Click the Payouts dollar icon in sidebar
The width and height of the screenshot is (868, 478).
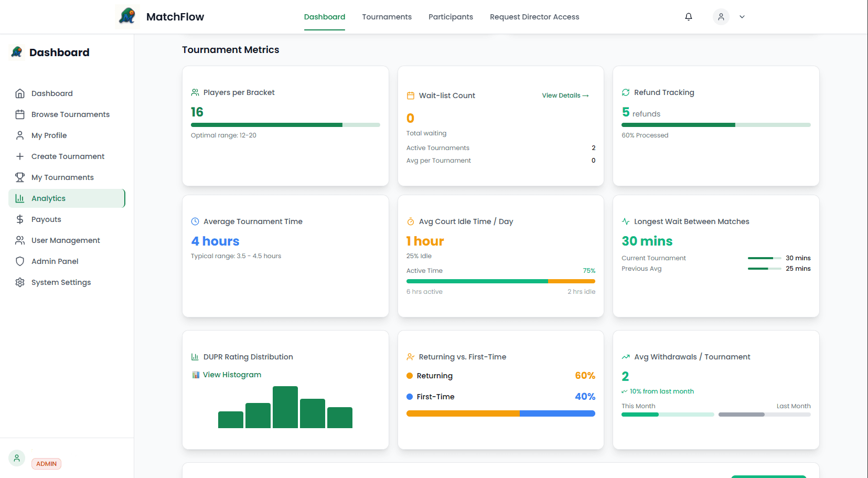click(19, 219)
